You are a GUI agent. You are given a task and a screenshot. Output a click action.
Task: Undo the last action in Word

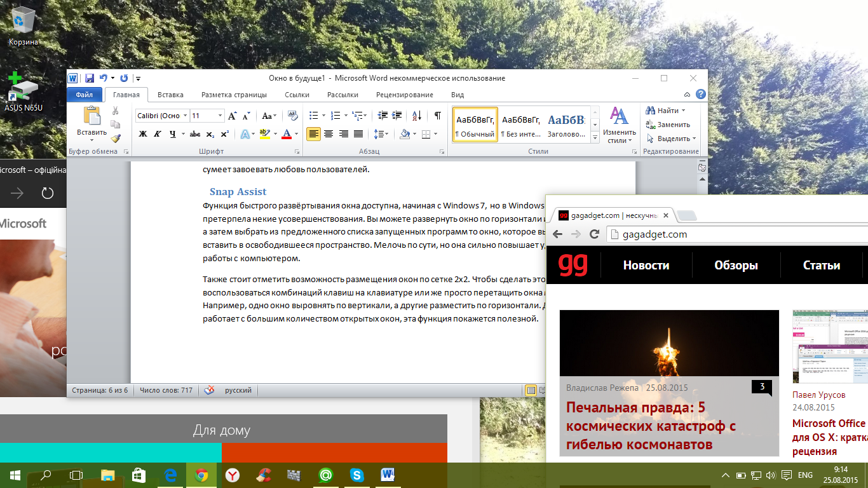(x=103, y=78)
